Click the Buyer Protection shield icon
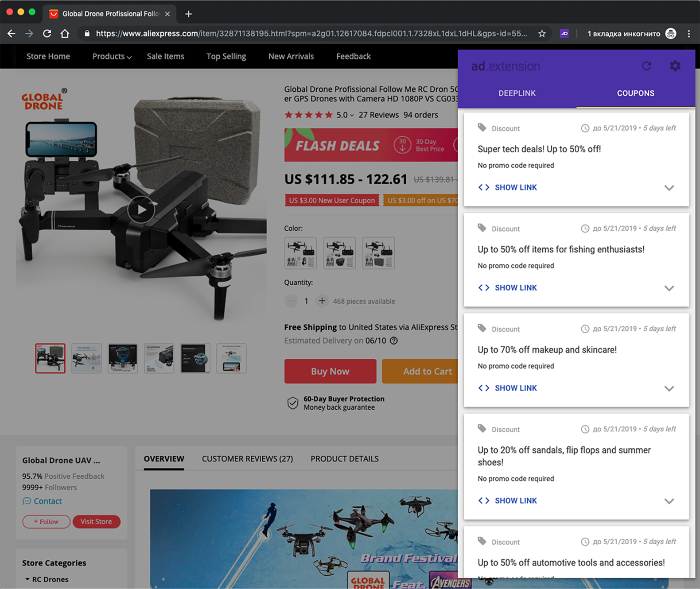The height and width of the screenshot is (589, 700). [292, 403]
